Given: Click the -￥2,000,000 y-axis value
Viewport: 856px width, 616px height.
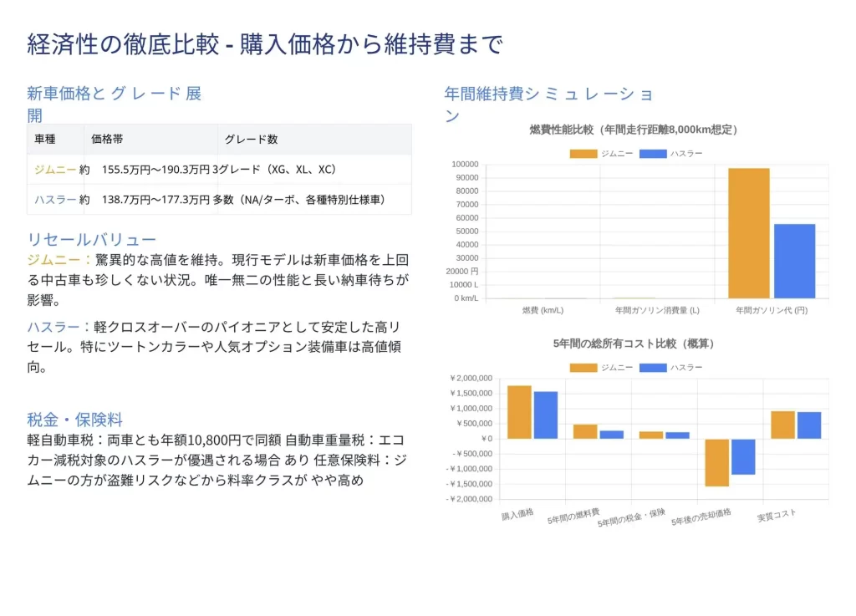Looking at the screenshot, I should 469,499.
